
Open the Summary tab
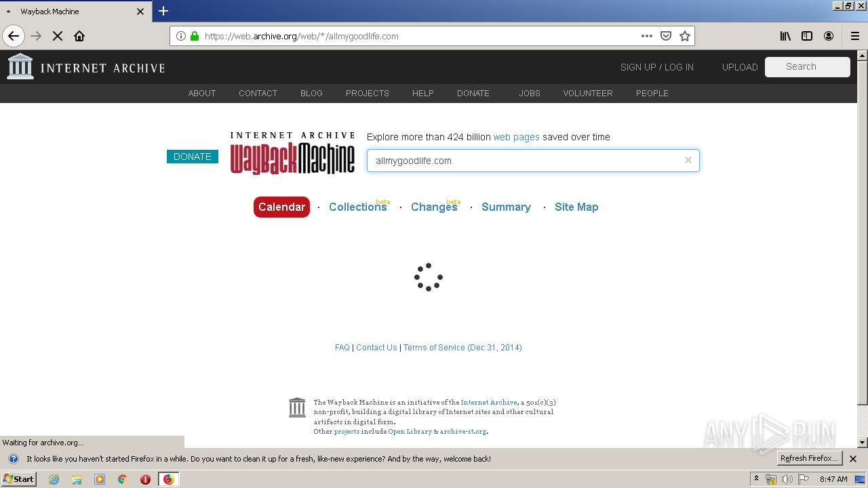click(x=506, y=207)
